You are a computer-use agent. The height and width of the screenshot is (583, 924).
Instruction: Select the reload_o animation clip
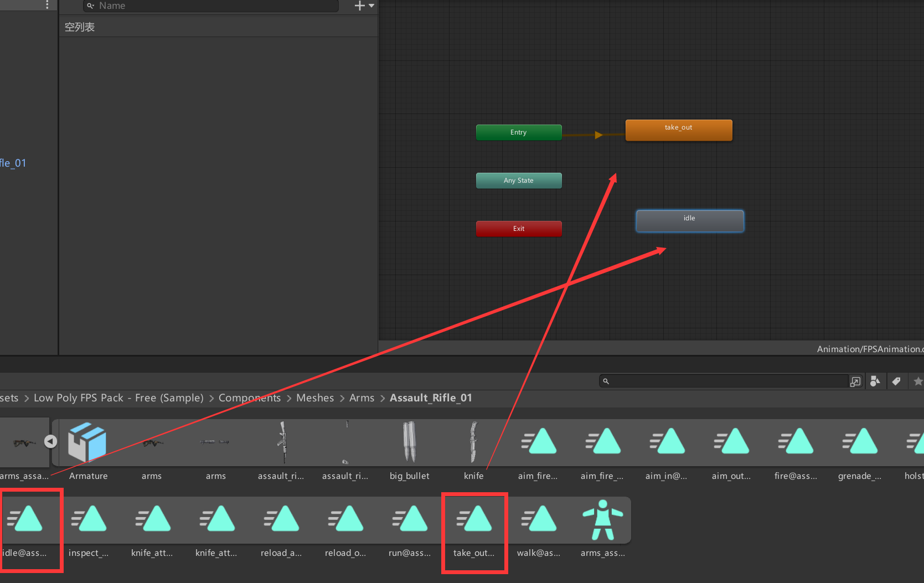tap(345, 528)
